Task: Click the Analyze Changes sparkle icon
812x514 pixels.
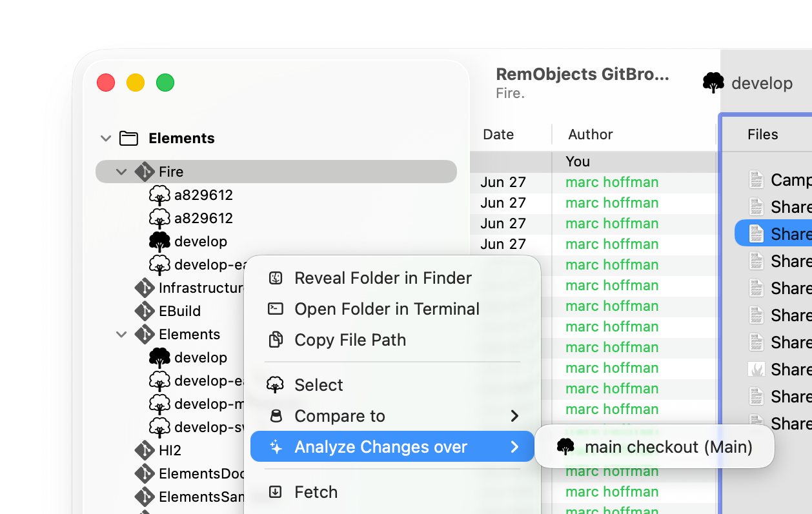Action: tap(276, 447)
